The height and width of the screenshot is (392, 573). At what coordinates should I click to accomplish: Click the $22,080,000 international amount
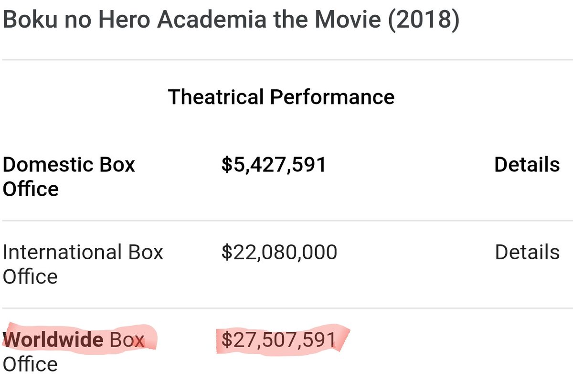tap(279, 253)
